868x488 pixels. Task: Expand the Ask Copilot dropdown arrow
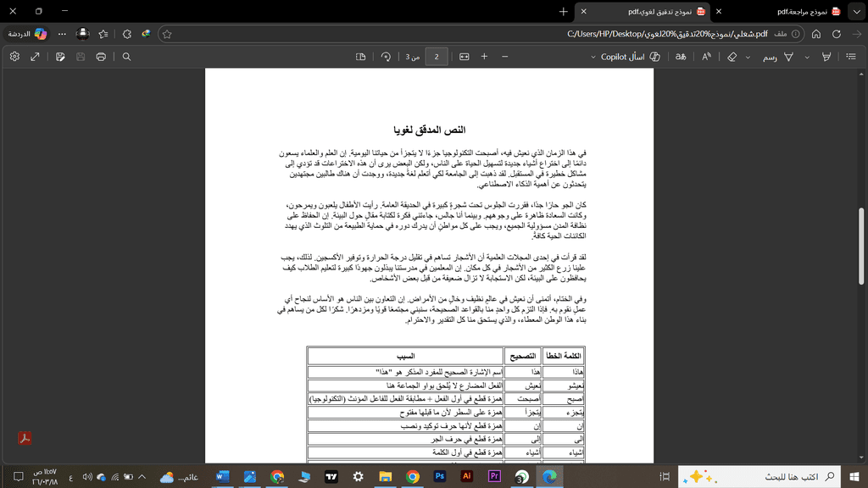coord(593,57)
